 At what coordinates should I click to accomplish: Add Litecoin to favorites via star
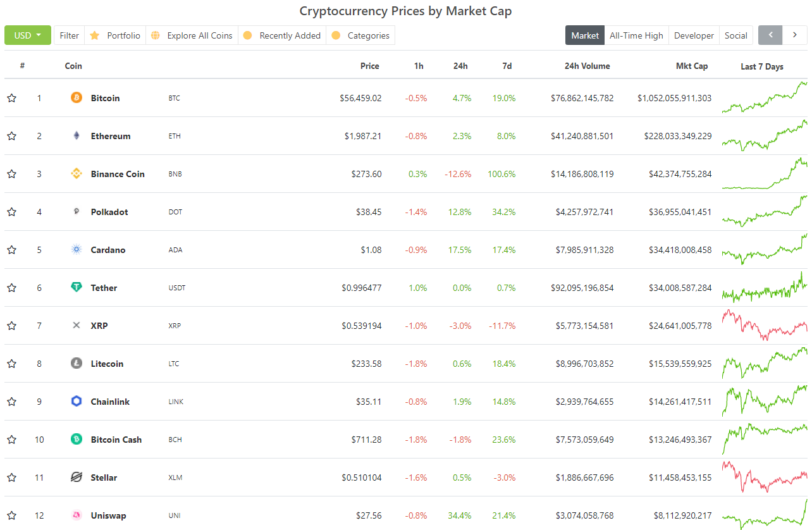11,364
